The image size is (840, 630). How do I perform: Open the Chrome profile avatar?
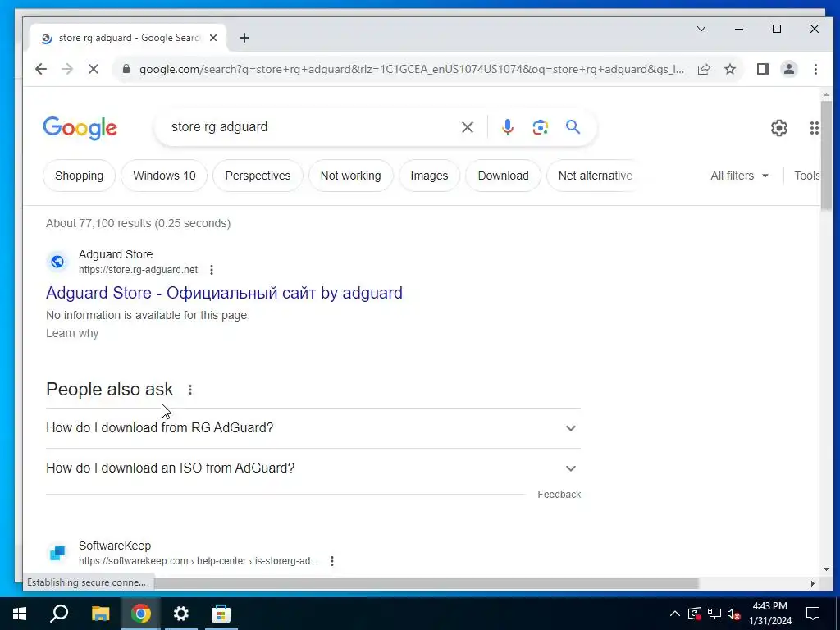(x=789, y=69)
